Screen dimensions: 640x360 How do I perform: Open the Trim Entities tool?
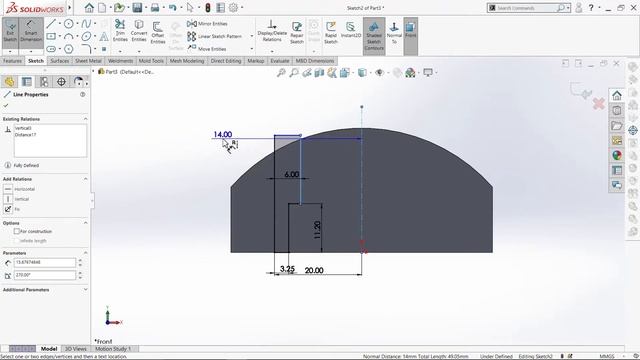pyautogui.click(x=120, y=31)
